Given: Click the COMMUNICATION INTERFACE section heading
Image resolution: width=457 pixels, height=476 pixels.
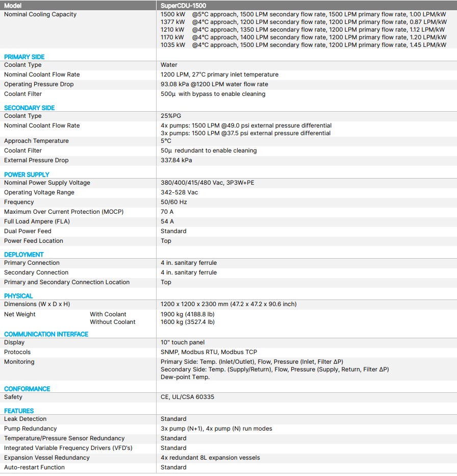Looking at the screenshot, I should click(x=46, y=334).
